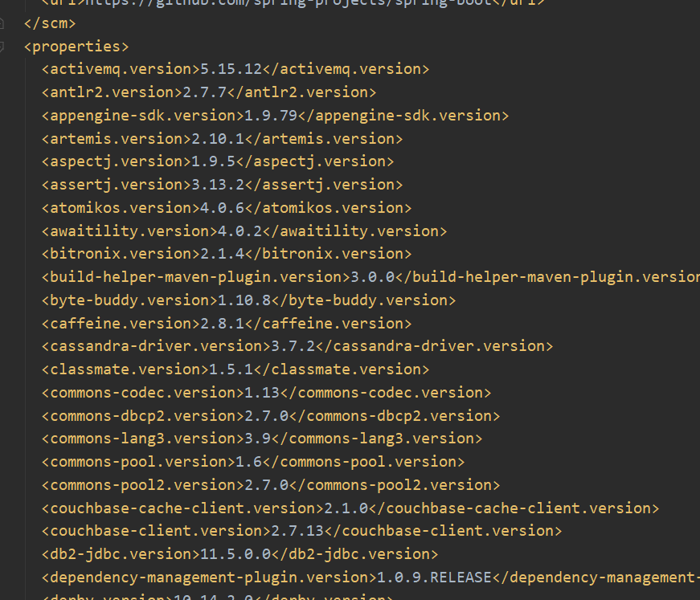Click the closing </commons-lang3.version> tag
Screen dimensions: 700x600
tap(377, 439)
